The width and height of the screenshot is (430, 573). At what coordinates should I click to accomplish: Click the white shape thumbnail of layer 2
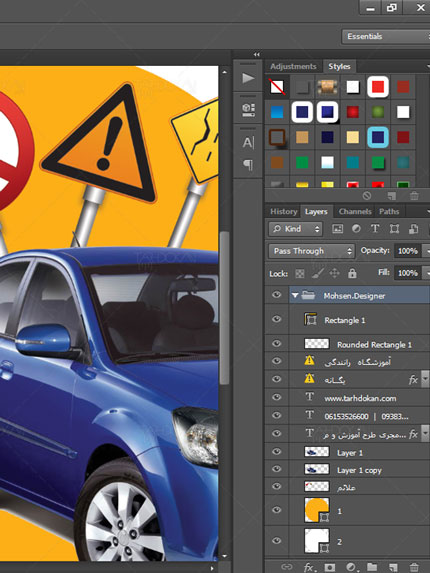[316, 540]
